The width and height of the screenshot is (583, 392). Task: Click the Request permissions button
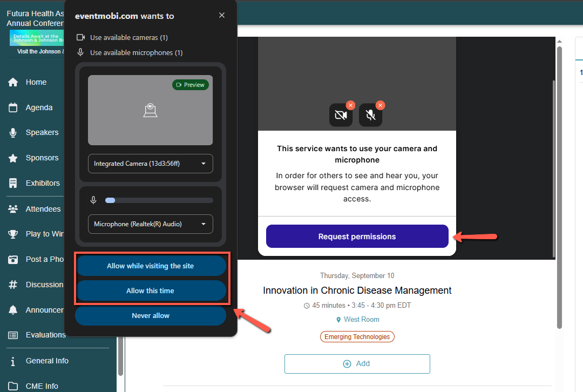(x=357, y=236)
